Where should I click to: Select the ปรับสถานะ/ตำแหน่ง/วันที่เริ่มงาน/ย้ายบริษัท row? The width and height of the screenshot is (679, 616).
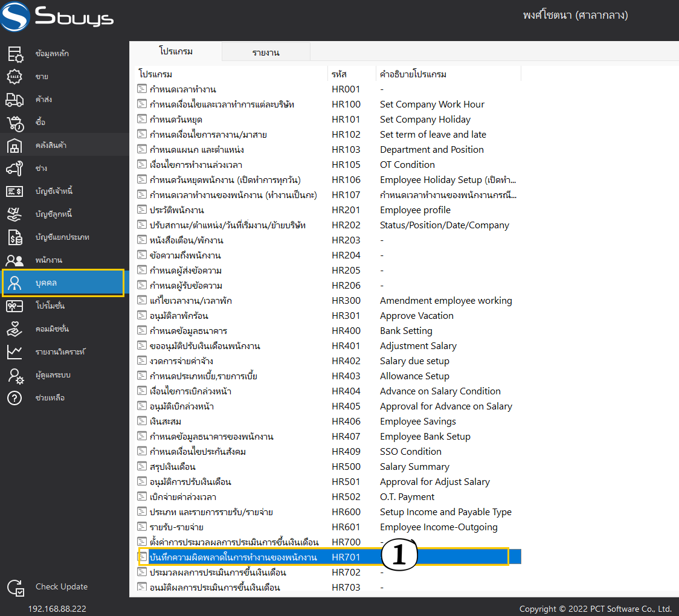(329, 225)
